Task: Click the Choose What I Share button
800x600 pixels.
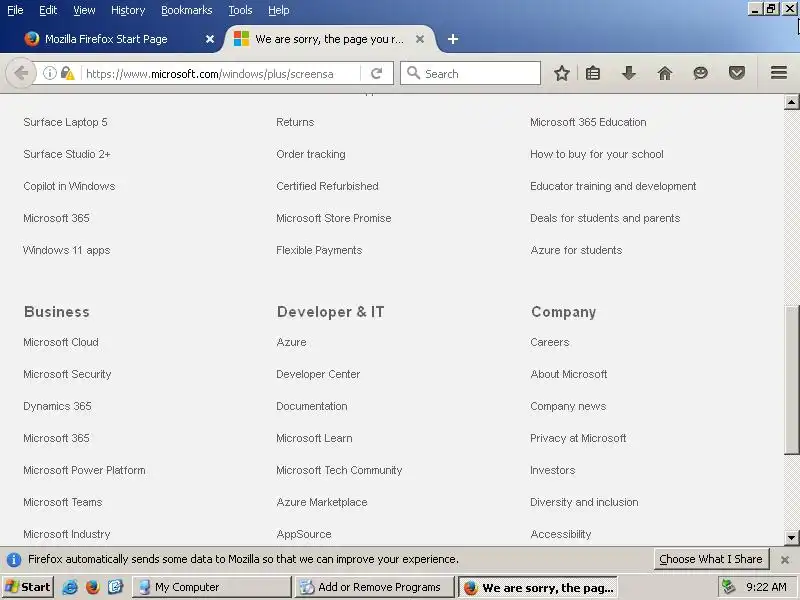Action: (711, 559)
